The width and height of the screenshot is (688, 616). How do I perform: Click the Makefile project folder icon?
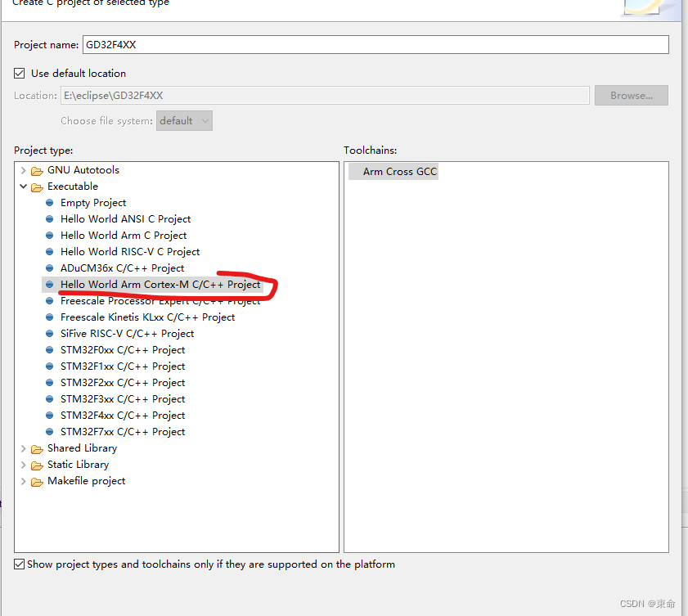pyautogui.click(x=37, y=482)
